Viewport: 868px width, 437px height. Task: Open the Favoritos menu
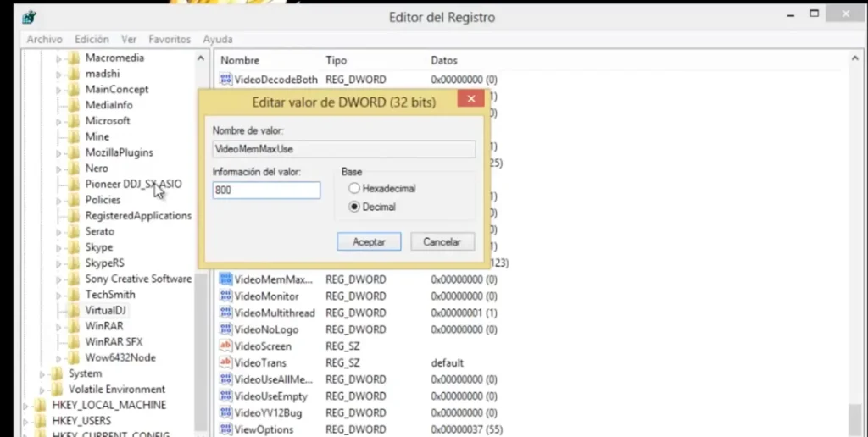[x=170, y=40]
